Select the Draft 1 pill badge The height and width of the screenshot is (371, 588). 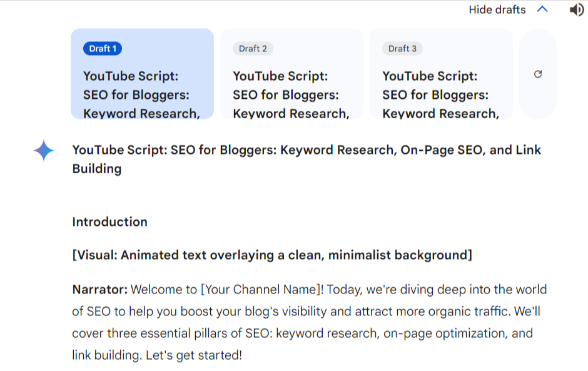pos(102,48)
